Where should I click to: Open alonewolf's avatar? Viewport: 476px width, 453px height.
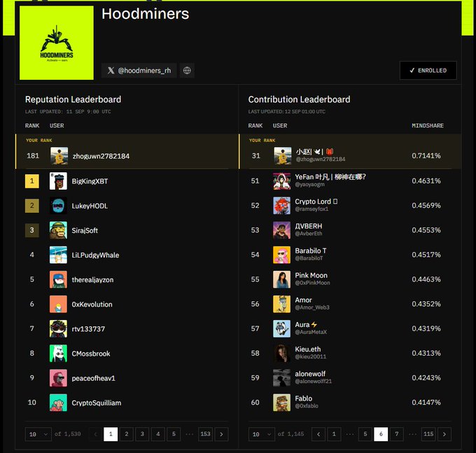click(281, 377)
